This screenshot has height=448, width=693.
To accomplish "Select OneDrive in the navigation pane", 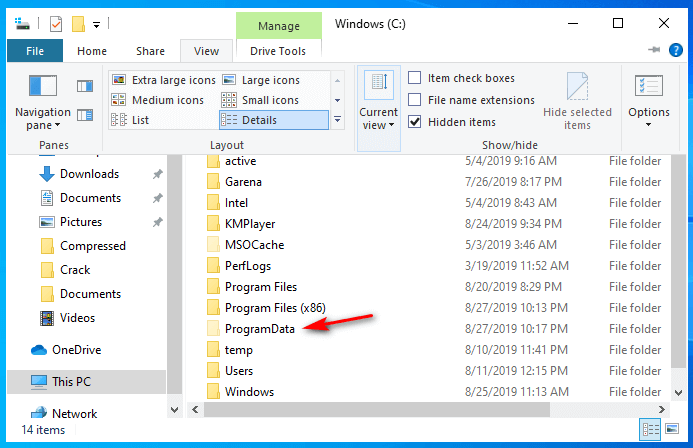I will click(x=76, y=349).
